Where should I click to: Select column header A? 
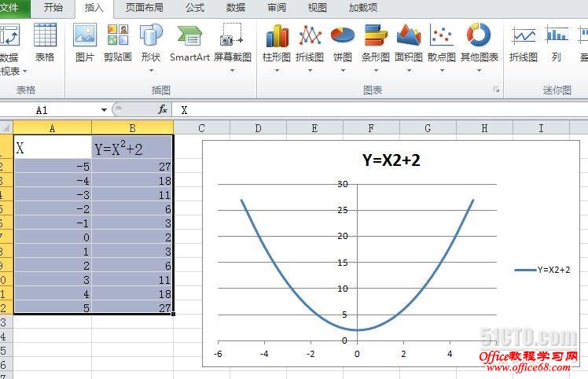[x=53, y=128]
